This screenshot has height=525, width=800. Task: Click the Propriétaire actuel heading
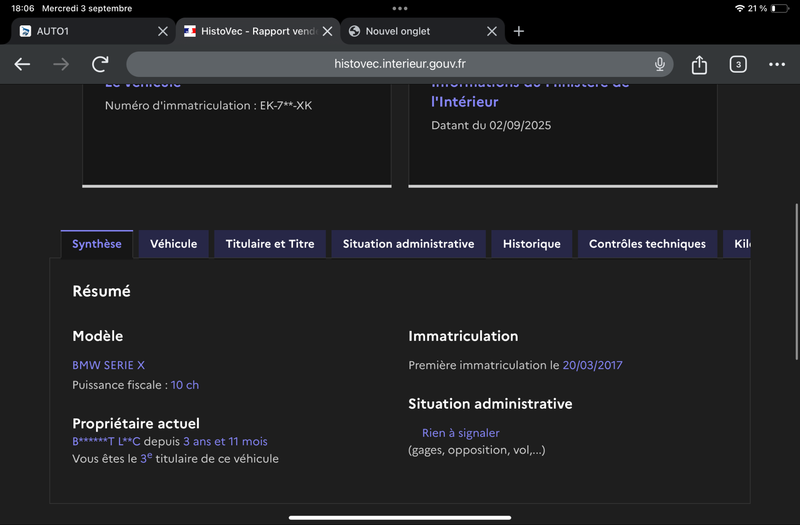coord(136,423)
